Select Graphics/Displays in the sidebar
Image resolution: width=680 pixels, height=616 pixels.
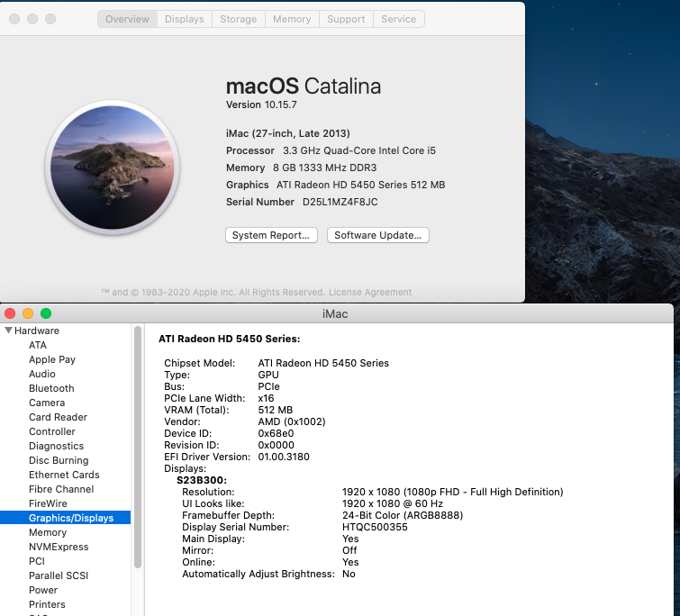65,518
